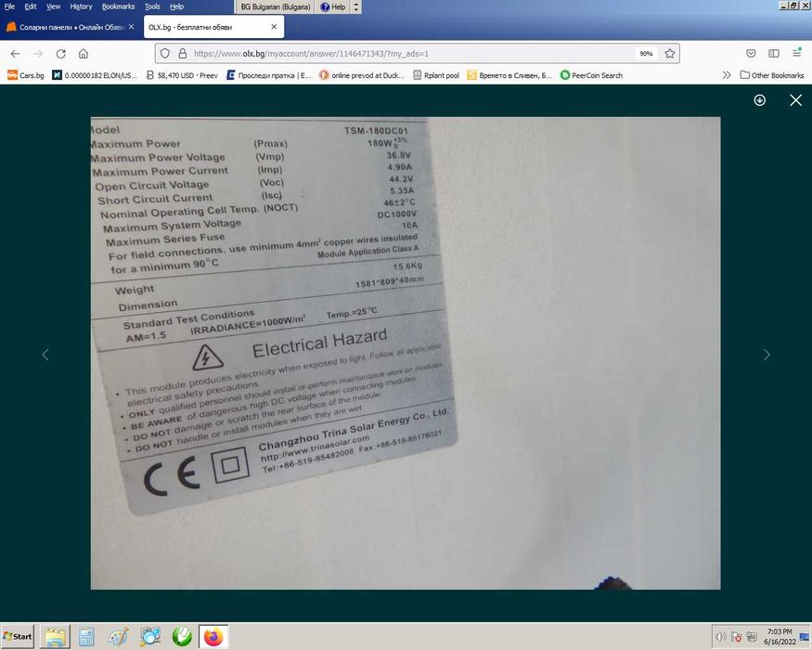Open the Времето в Сливен bookmark
Screen dimensions: 812x650
(x=509, y=75)
